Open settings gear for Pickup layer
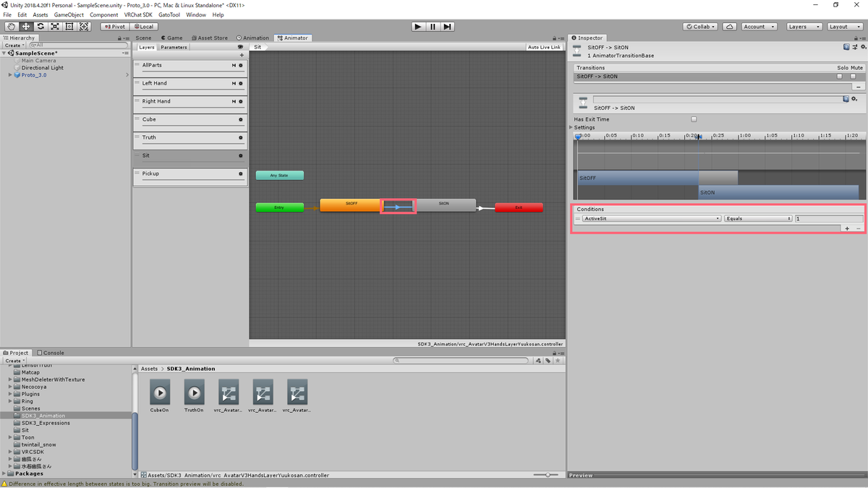The width and height of the screenshot is (868, 488). coord(241,174)
